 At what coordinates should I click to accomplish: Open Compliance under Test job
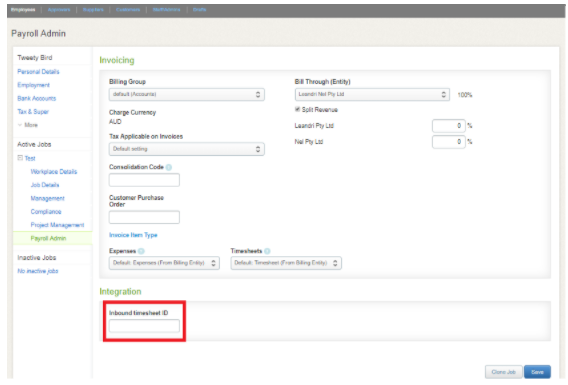tap(46, 212)
